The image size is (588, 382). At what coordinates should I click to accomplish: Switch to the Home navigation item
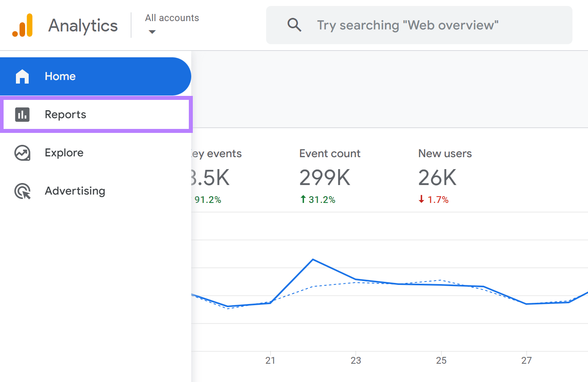click(x=60, y=76)
